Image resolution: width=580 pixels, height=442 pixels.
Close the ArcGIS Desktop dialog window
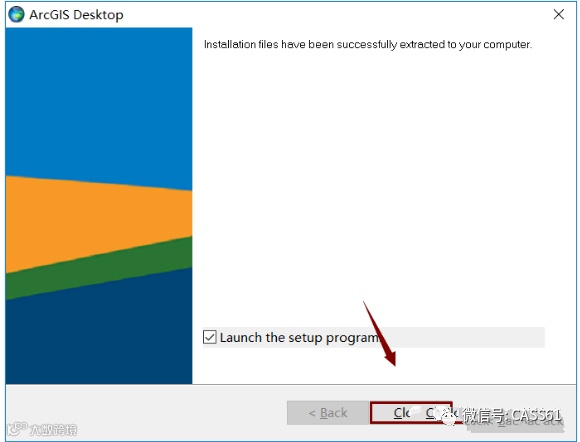point(559,14)
